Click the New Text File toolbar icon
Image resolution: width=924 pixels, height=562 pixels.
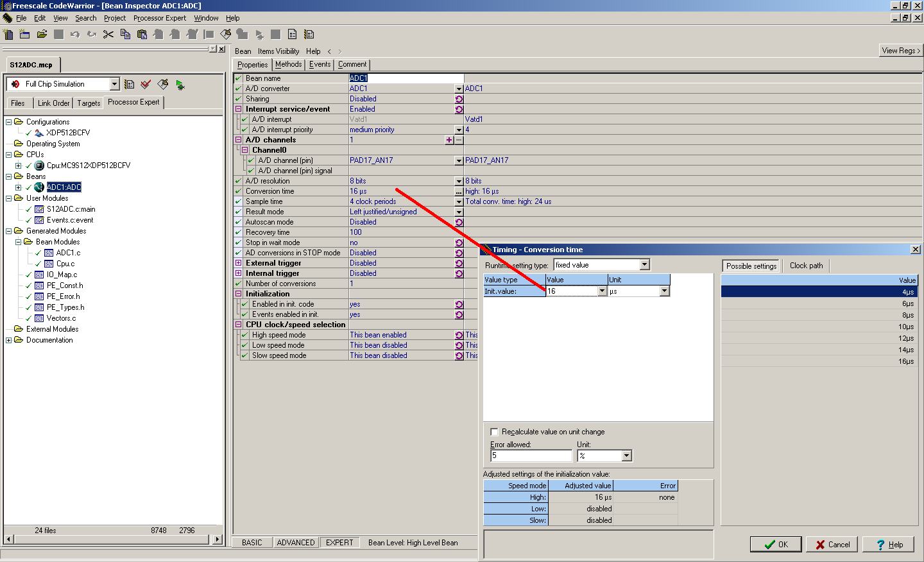click(8, 34)
